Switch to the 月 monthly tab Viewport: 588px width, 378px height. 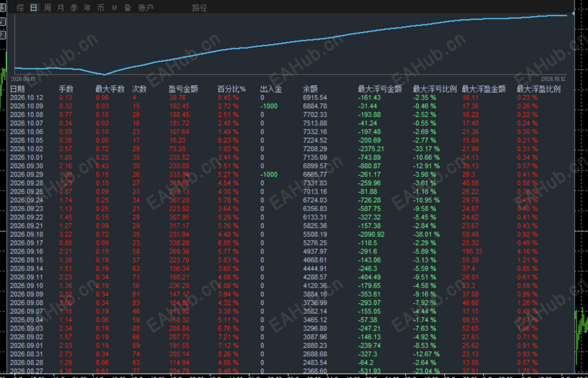60,8
